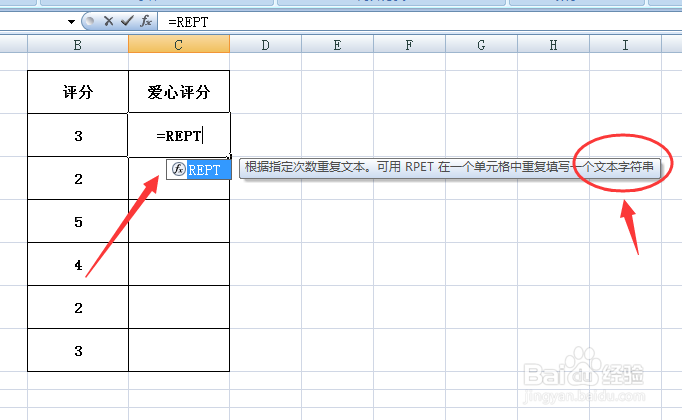Image resolution: width=682 pixels, height=420 pixels.
Task: Click the 评分 header cell
Action: point(78,92)
